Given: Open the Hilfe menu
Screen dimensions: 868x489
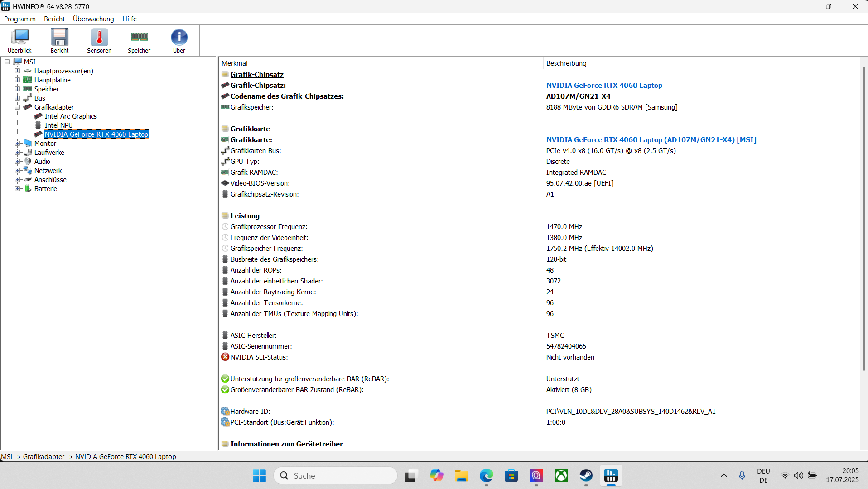Looking at the screenshot, I should pos(130,19).
